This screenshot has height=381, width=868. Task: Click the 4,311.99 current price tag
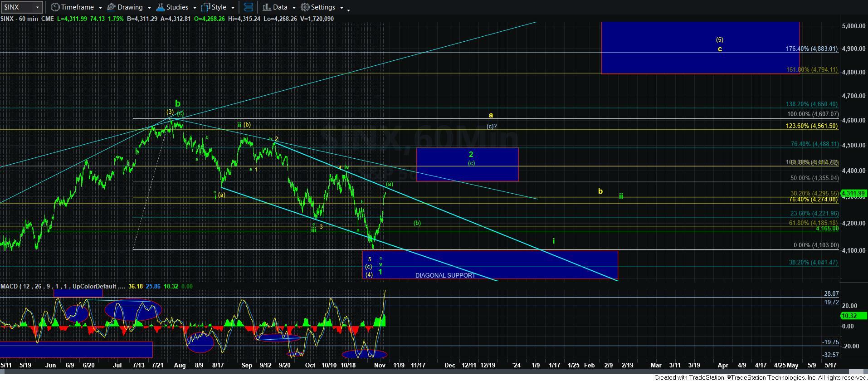coord(853,194)
